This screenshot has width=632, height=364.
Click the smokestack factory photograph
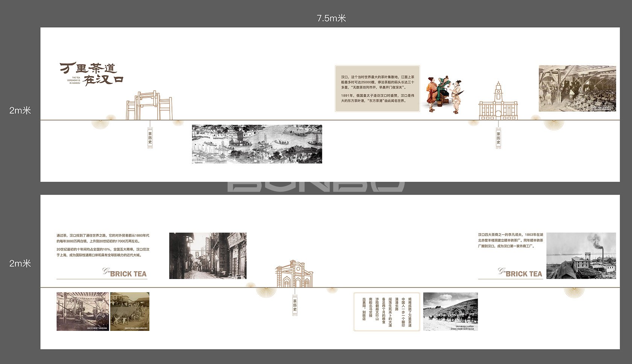(x=581, y=256)
